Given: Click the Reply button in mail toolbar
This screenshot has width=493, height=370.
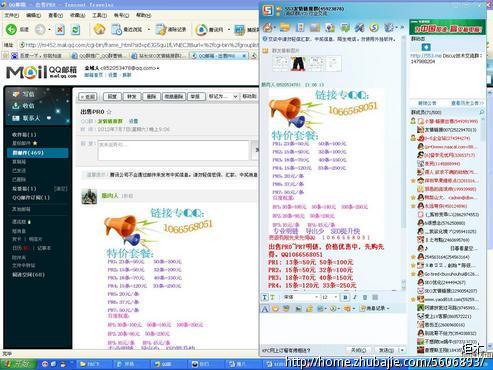Looking at the screenshot, I should pos(112,97).
